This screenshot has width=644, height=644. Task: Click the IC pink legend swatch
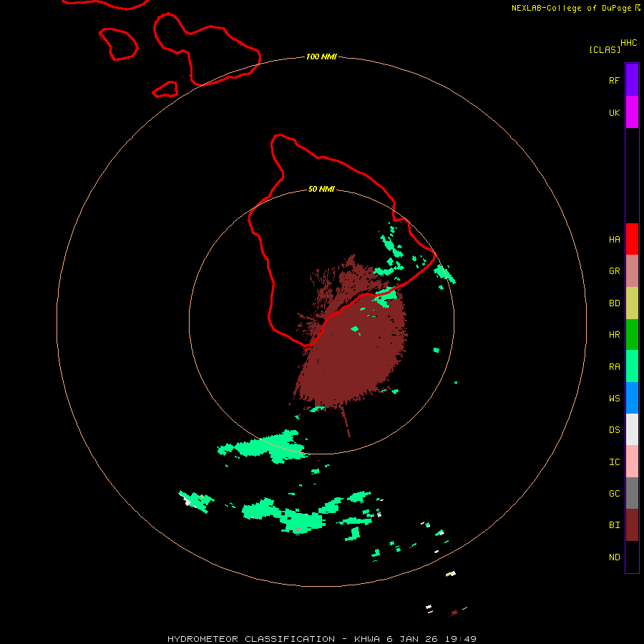point(632,462)
